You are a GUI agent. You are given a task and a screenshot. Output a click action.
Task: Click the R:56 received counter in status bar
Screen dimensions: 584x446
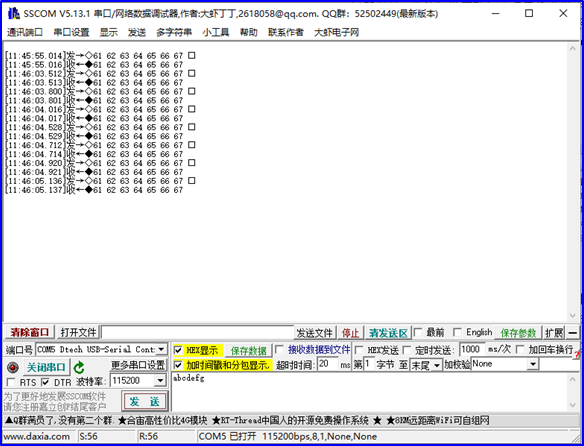pos(148,436)
